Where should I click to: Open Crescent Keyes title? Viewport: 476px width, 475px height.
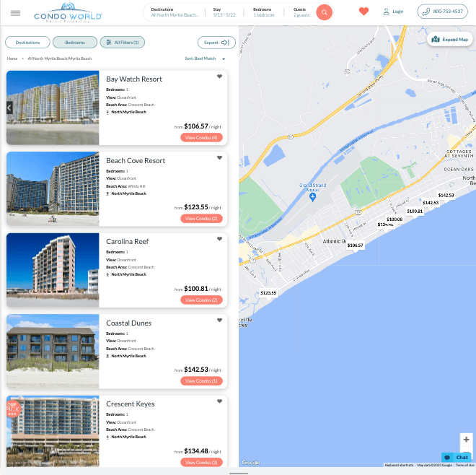[x=131, y=404]
